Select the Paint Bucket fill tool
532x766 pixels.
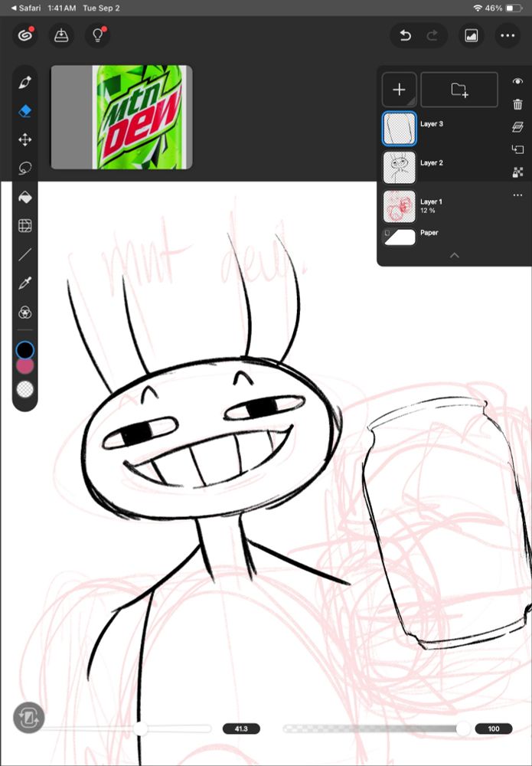25,197
